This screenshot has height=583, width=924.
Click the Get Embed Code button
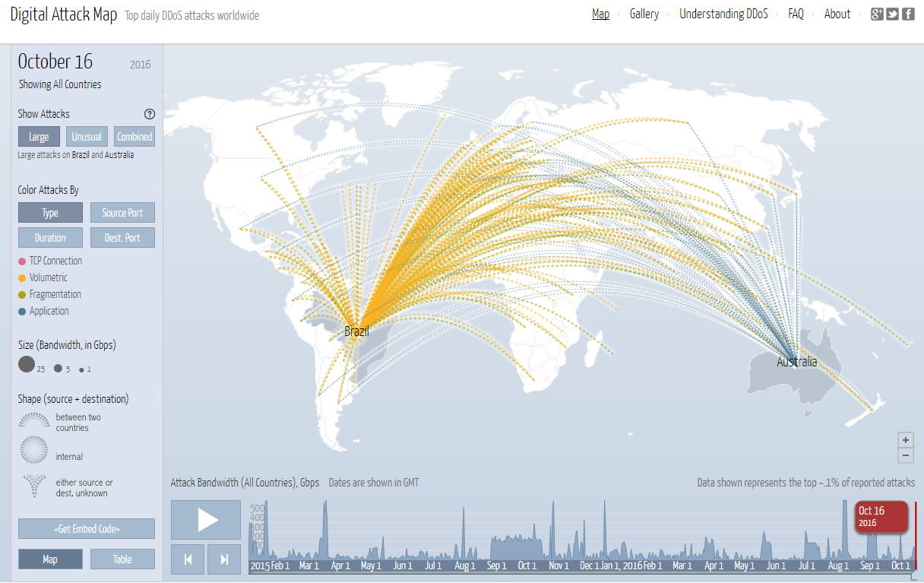pos(87,529)
